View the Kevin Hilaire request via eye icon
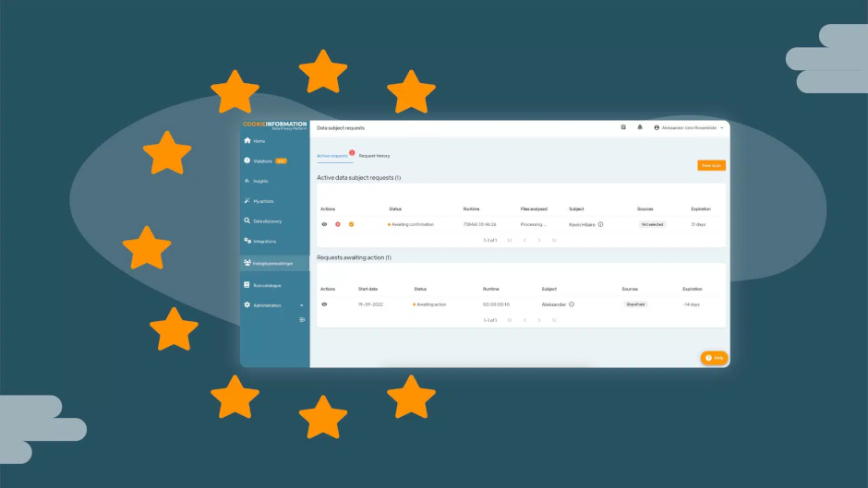Screen dimensions: 868x488 pyautogui.click(x=324, y=225)
